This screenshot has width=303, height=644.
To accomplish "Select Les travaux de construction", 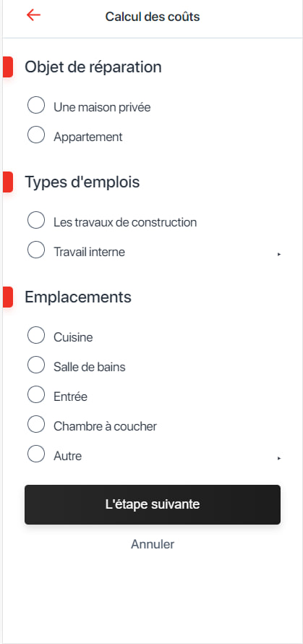I will [x=36, y=220].
